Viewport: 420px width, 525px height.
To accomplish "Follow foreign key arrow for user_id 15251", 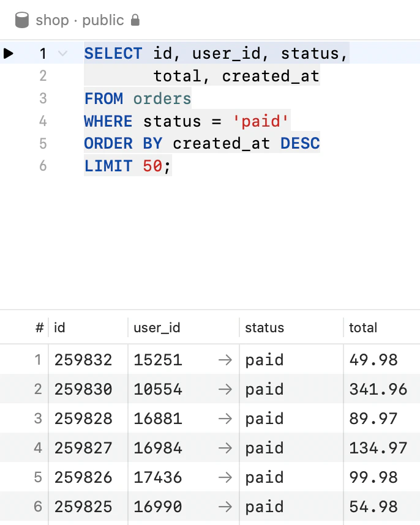I will 225,360.
